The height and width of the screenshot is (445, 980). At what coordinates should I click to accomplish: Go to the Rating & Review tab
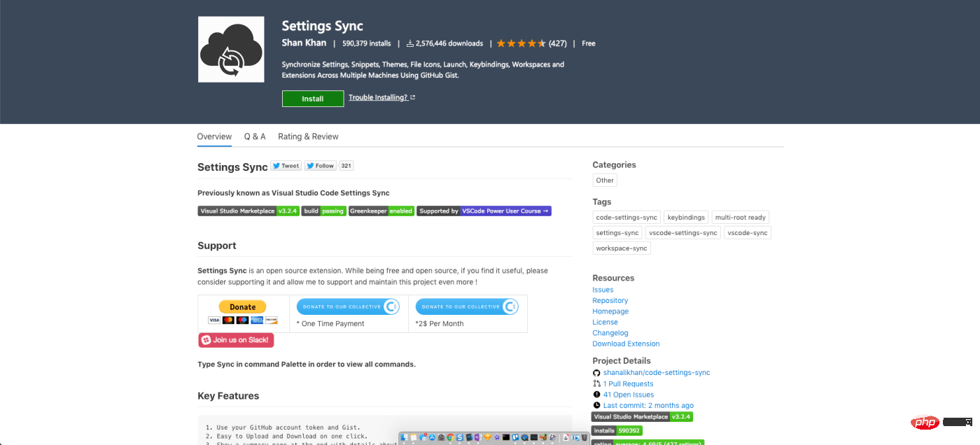pos(308,136)
